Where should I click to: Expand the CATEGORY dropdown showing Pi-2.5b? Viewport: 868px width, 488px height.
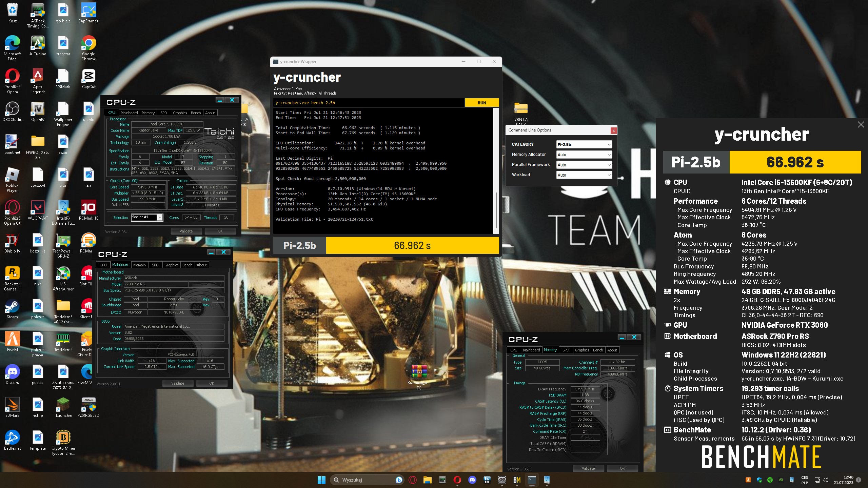click(x=584, y=144)
